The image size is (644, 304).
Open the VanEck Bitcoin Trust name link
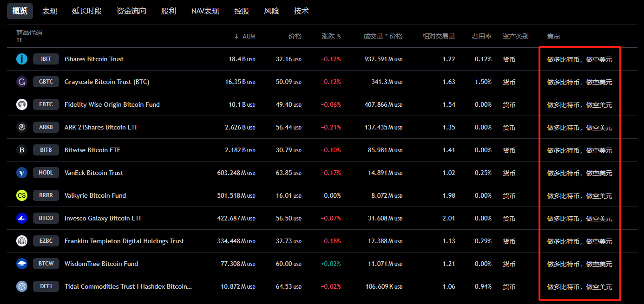(94, 173)
